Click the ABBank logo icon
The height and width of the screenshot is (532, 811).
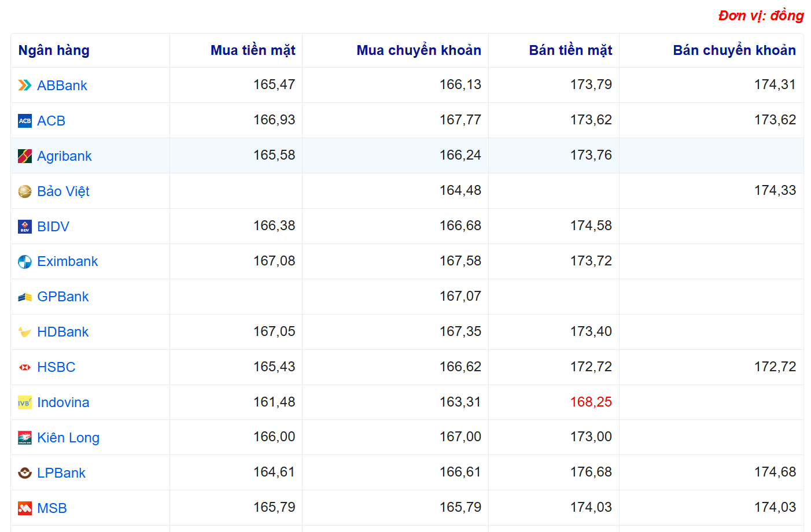pos(25,86)
